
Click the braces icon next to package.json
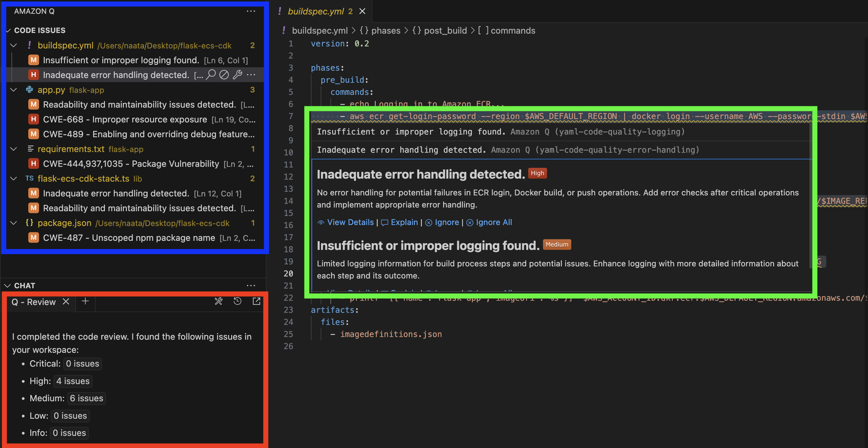tap(29, 223)
